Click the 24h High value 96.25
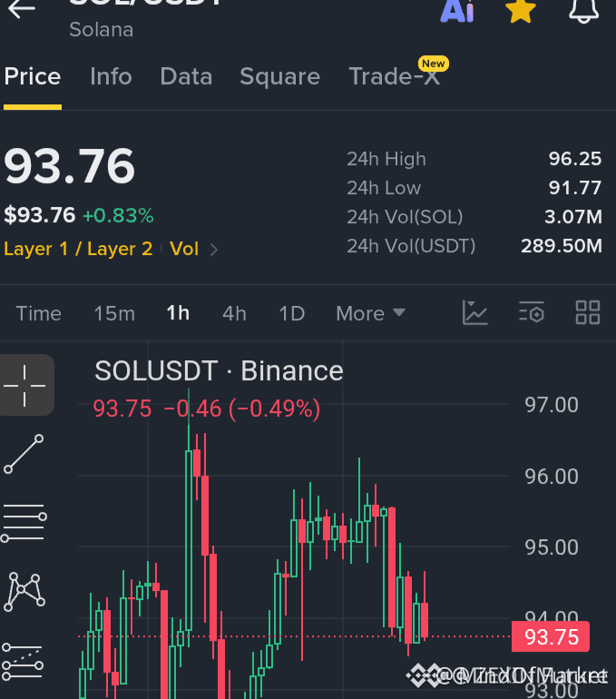The width and height of the screenshot is (616, 699). pos(575,159)
